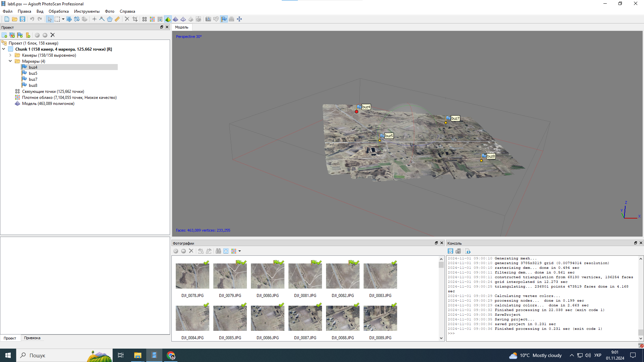
Task: Click the Add Marker icon in Project pane
Action: tap(20, 35)
